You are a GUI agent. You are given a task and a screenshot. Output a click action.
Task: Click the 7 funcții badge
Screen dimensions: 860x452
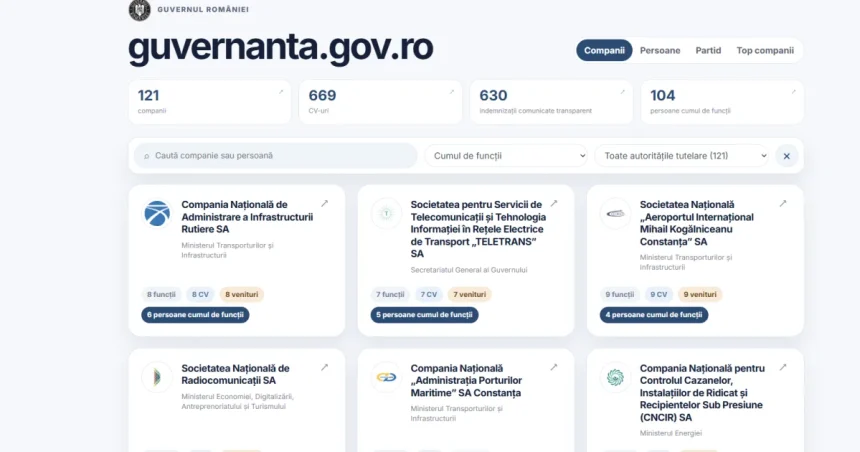(390, 295)
